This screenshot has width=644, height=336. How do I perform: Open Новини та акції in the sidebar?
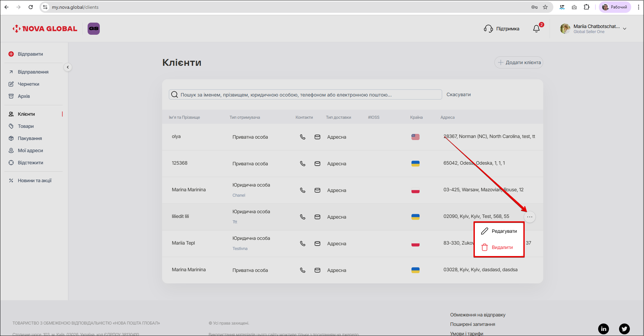(34, 180)
